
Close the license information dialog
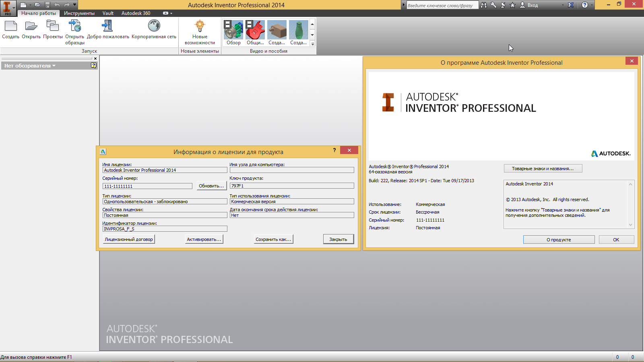(349, 150)
